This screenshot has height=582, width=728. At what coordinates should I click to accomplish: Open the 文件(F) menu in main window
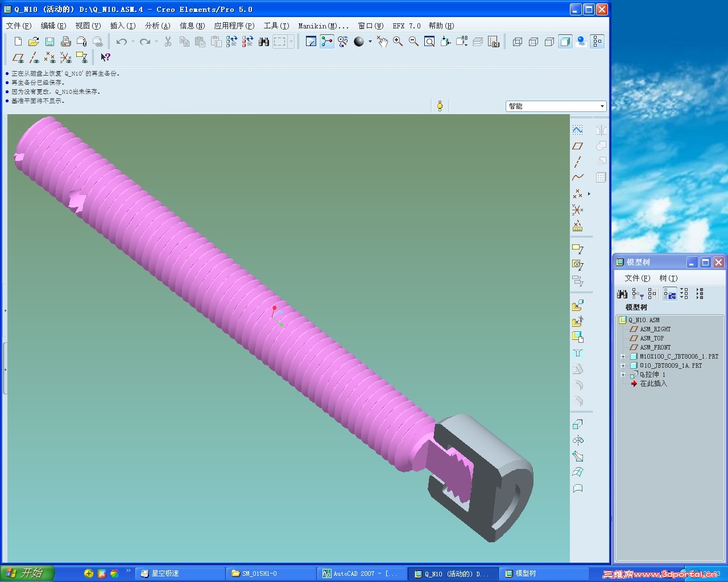[19, 26]
